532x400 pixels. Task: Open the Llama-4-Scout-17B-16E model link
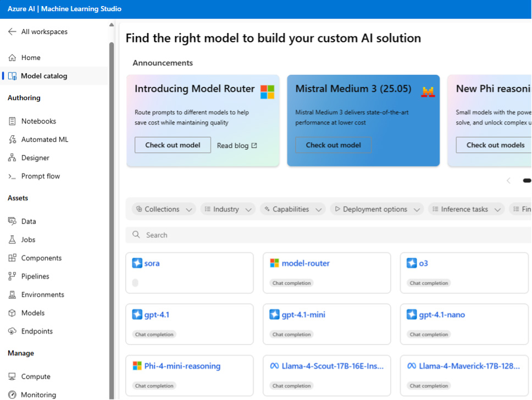click(332, 366)
